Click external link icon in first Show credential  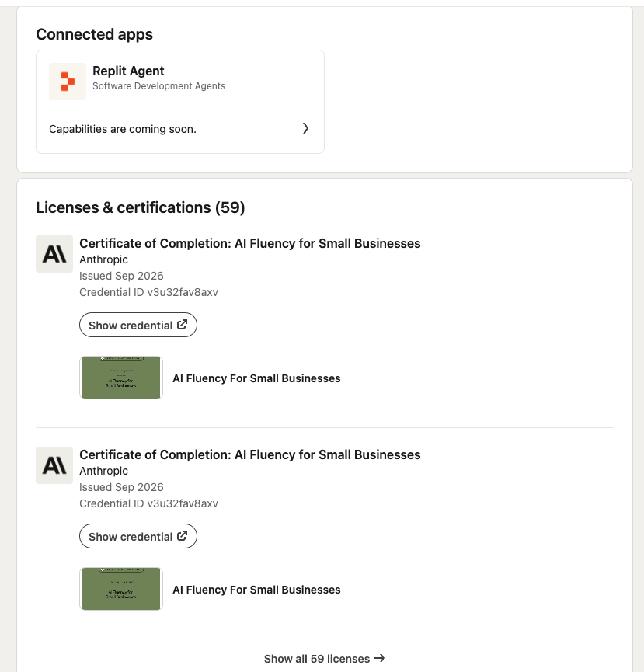point(182,325)
